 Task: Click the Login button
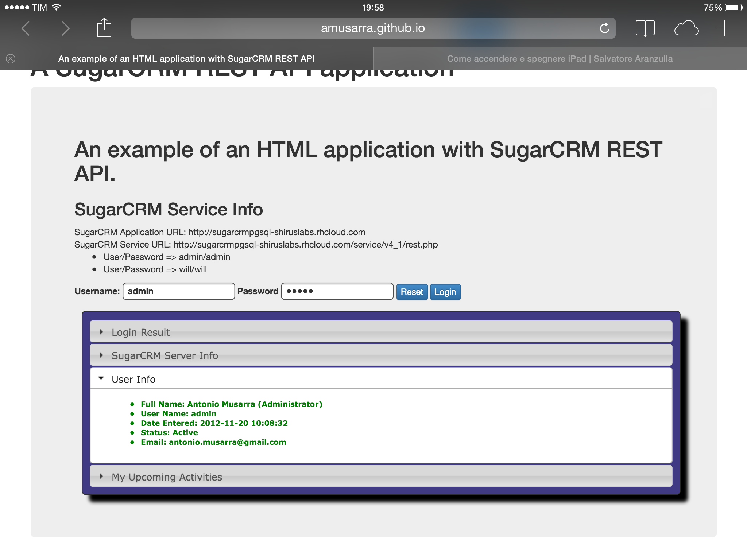click(445, 292)
